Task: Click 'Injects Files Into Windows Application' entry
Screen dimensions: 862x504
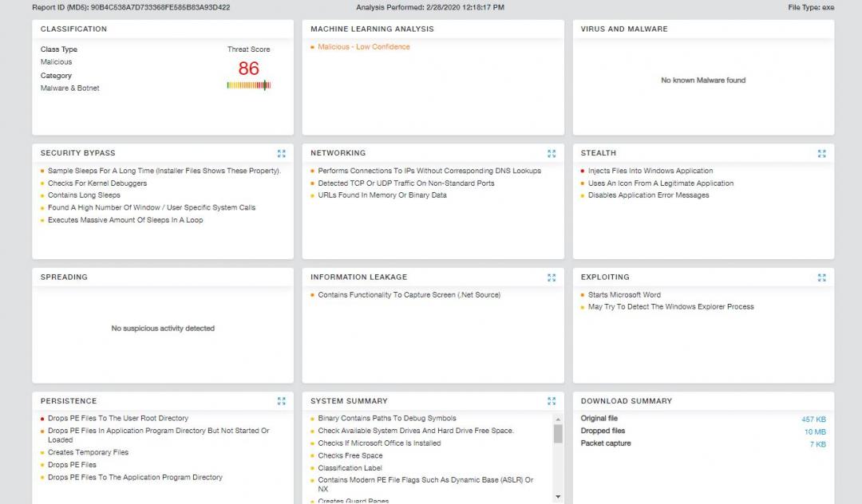Action: point(650,171)
